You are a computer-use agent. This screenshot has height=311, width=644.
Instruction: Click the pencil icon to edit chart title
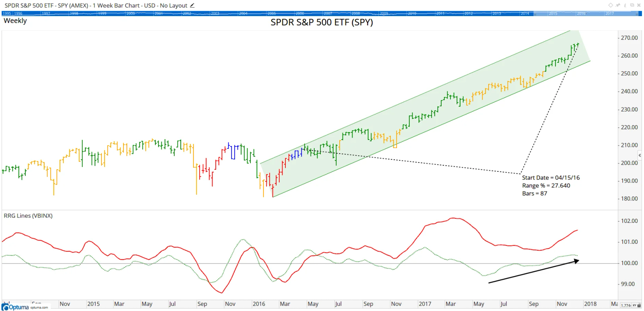(x=192, y=5)
